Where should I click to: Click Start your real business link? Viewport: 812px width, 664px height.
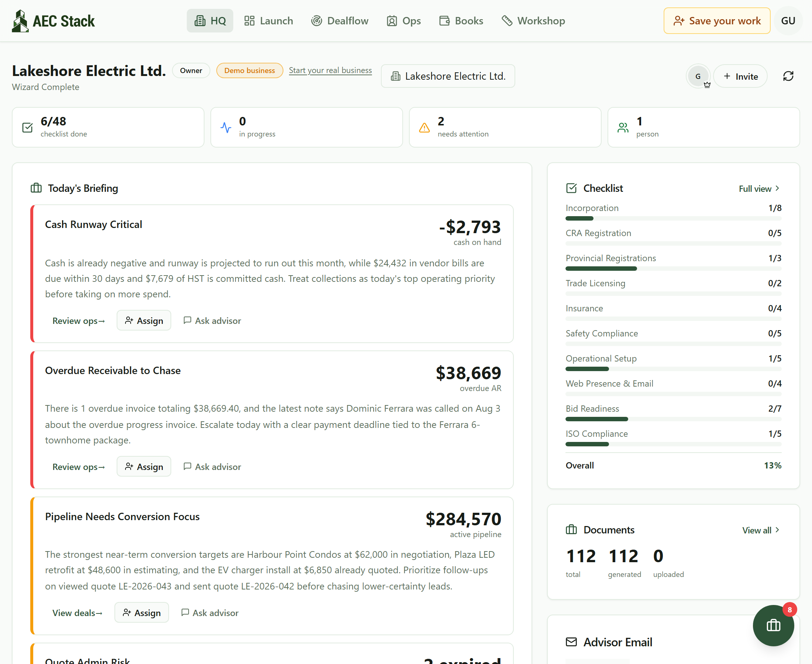330,70
